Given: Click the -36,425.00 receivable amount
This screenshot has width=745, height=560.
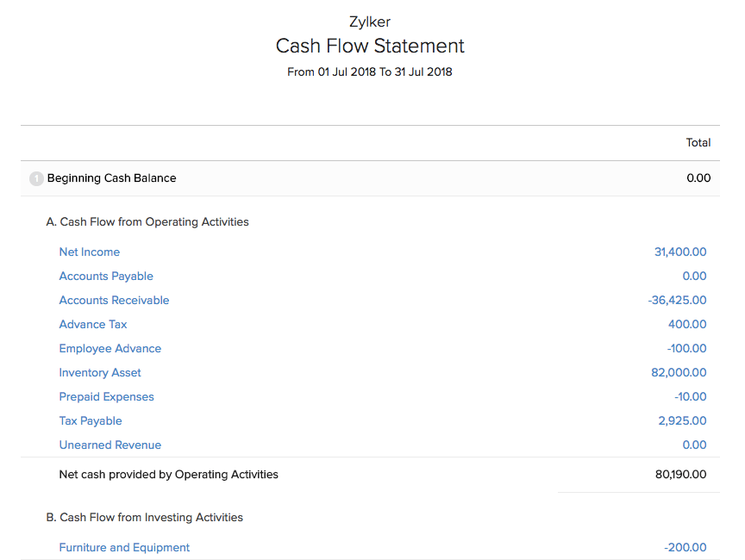Looking at the screenshot, I should coord(677,301).
